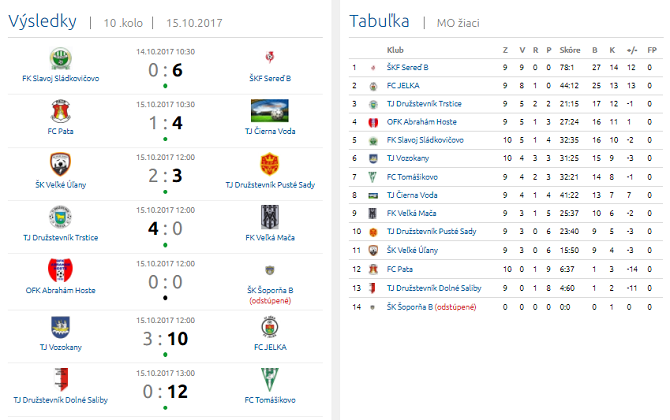
Task: Click FC Pata club crest in results
Action: coord(60,110)
